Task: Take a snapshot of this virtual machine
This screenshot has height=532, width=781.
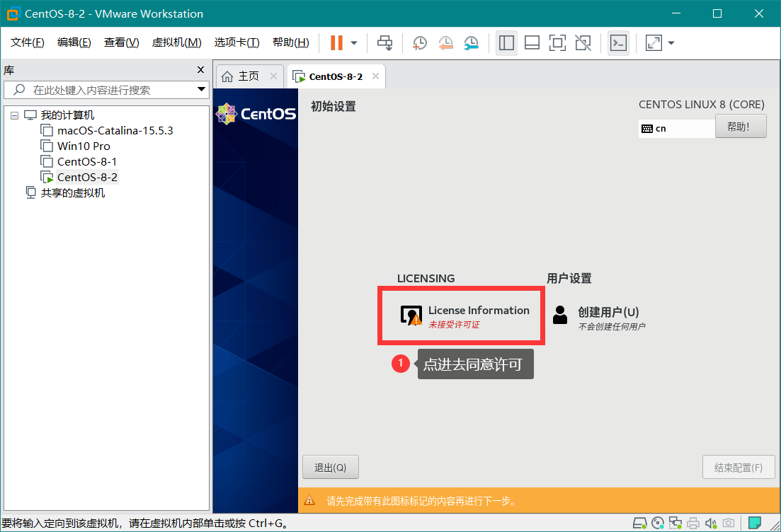Action: pyautogui.click(x=419, y=43)
